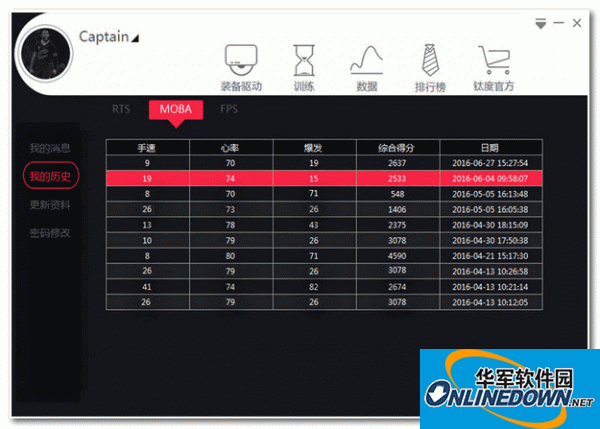Screen dimensions: 600x429
Task: Expand the Captain username dropdown arrow
Action: click(x=135, y=38)
